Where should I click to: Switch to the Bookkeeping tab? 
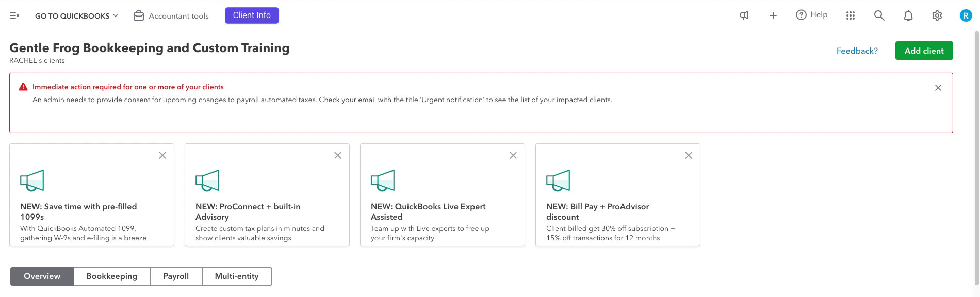coord(112,276)
